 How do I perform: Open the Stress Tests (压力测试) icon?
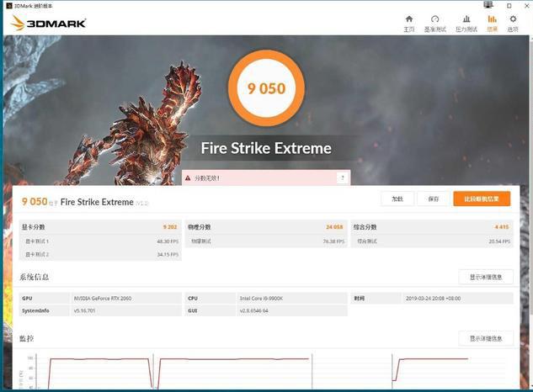click(x=466, y=19)
